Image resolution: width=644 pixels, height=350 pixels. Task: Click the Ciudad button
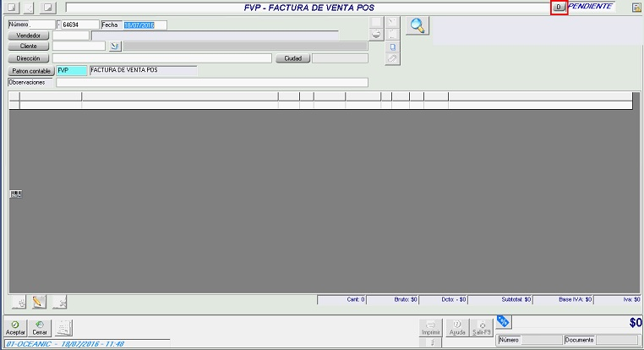coord(292,58)
